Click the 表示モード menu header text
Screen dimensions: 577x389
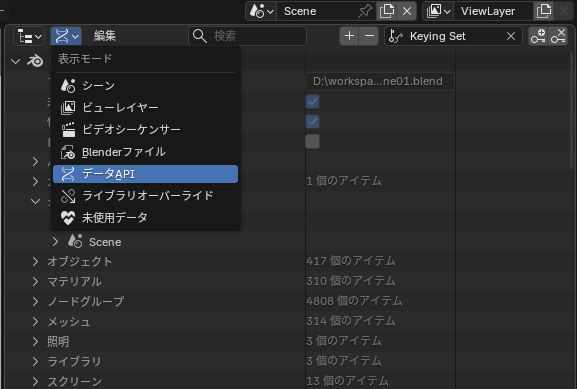point(85,59)
